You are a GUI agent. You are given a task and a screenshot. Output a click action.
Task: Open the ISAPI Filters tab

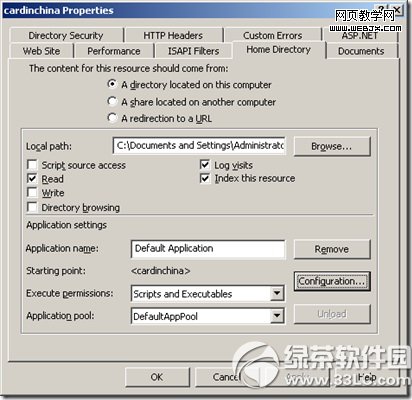coord(193,51)
